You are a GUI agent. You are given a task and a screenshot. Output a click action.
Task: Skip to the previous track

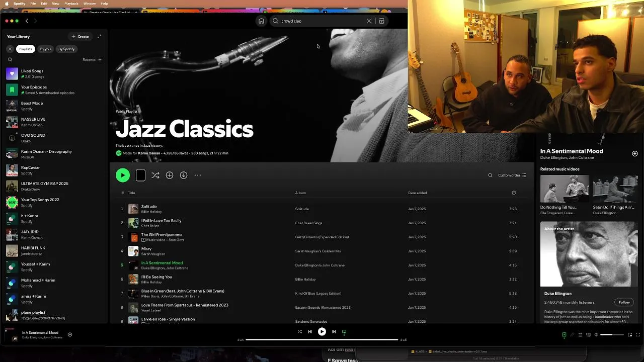(310, 332)
